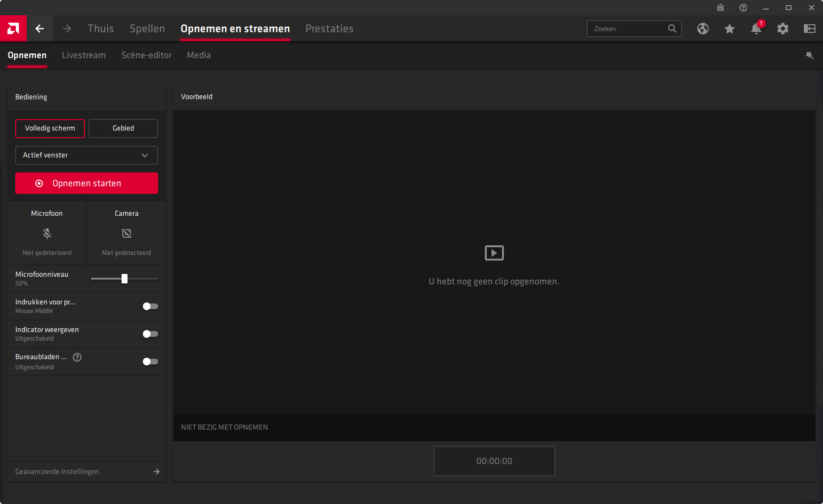Click the Microfoonniveau slider handle
Viewport: 823px width, 504px height.
pyautogui.click(x=124, y=279)
